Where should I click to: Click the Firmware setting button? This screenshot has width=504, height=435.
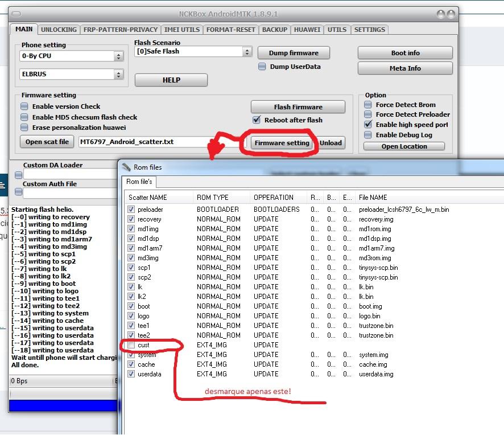click(282, 143)
